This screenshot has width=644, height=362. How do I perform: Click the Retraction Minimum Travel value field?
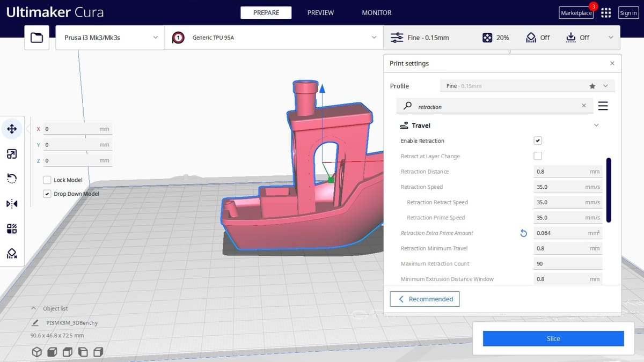coord(568,248)
